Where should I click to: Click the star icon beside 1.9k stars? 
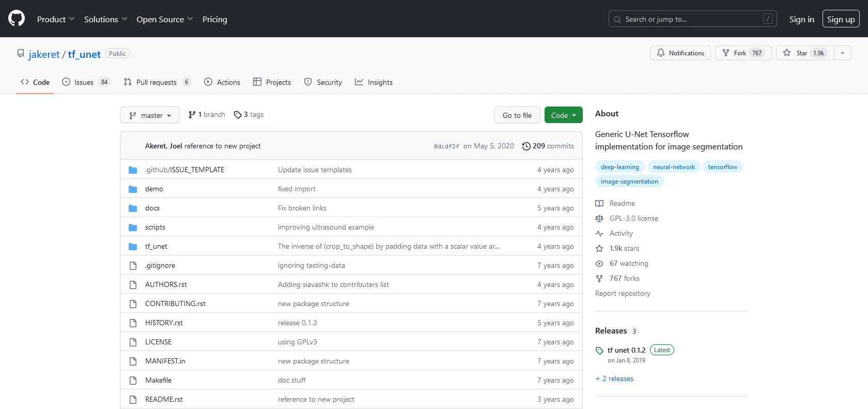click(x=599, y=249)
